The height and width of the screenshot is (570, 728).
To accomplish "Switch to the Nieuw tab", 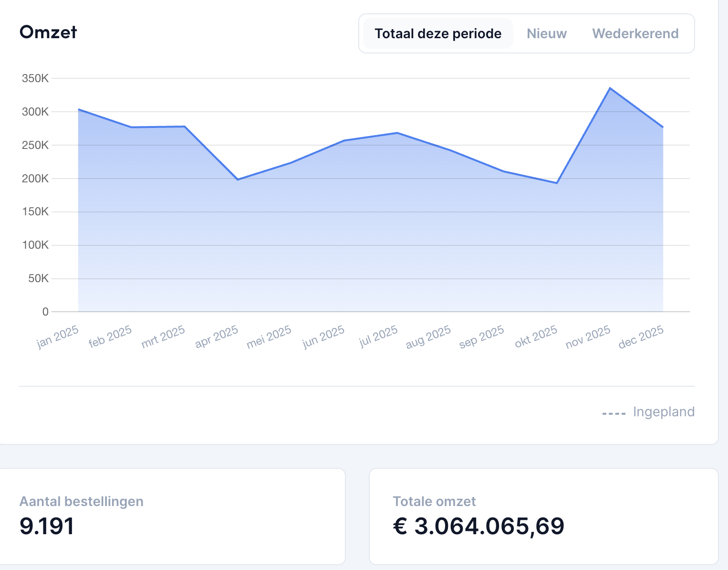I will [546, 33].
